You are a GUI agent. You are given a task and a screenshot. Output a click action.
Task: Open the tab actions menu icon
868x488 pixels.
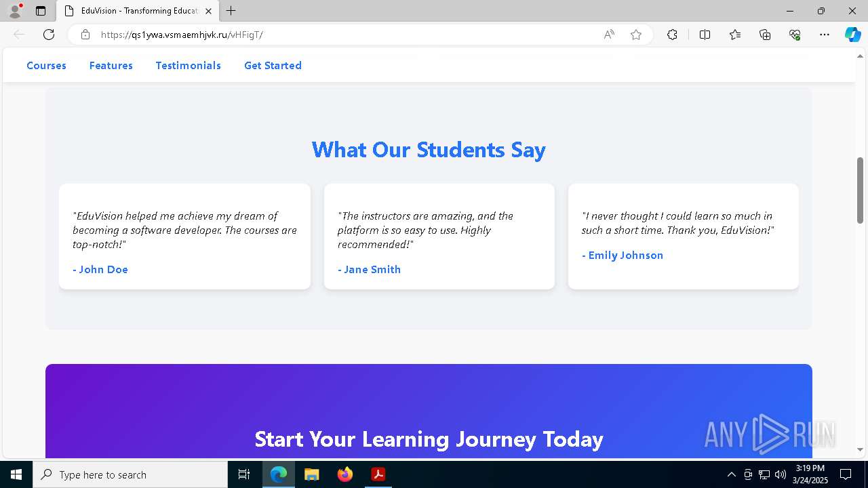pos(41,11)
